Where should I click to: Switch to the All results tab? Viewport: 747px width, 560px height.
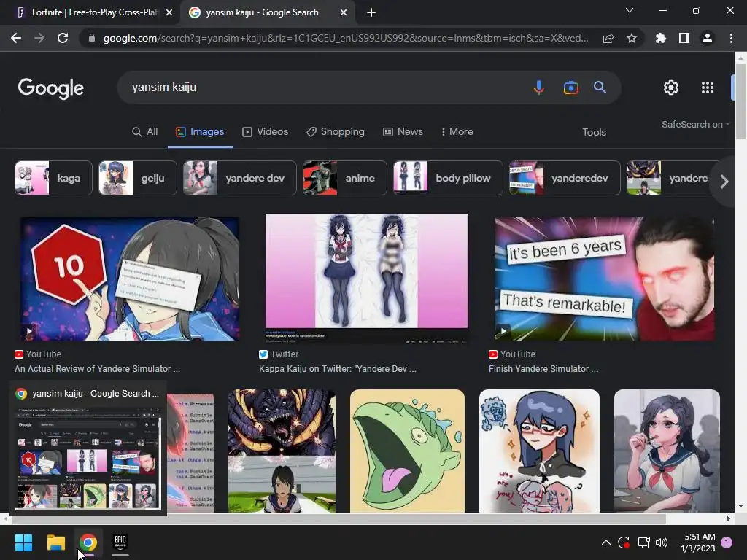pos(145,132)
